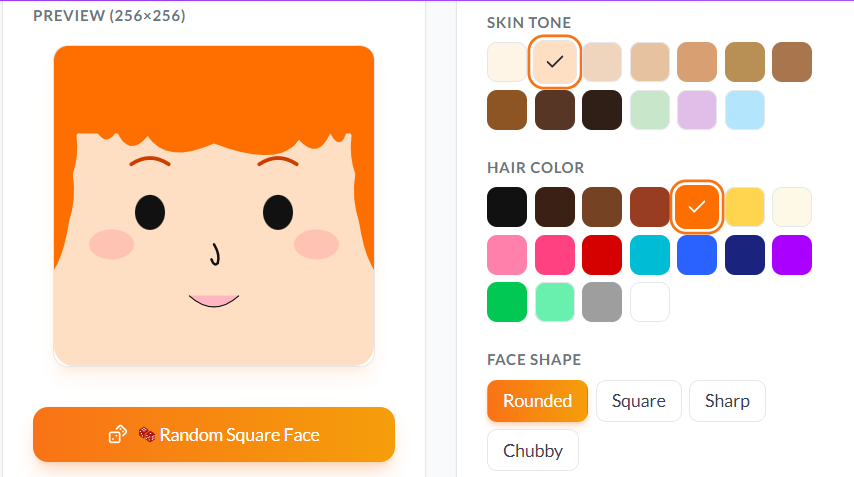The height and width of the screenshot is (477, 854).
Task: Click the square face avatar preview
Action: point(214,206)
